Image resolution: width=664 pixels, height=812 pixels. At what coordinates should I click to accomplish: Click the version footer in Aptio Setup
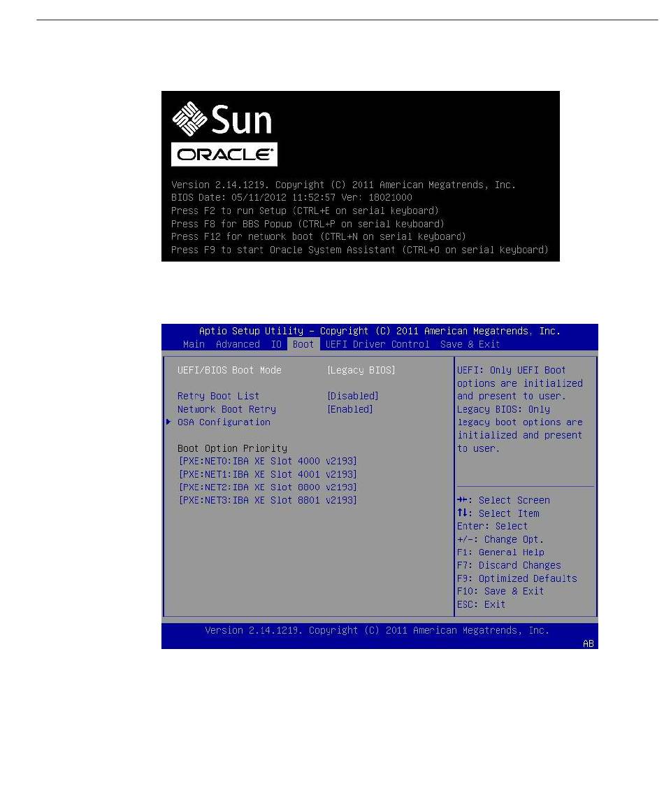(377, 630)
